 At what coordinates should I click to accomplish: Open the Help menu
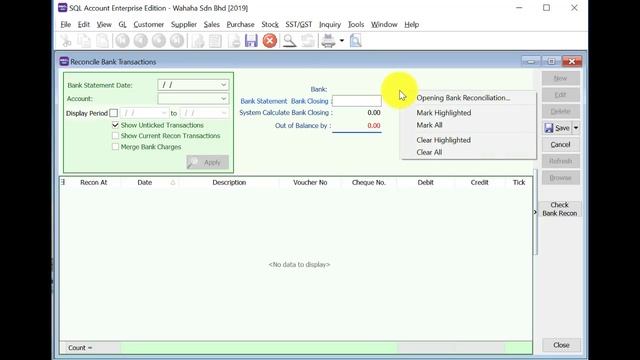[x=411, y=24]
